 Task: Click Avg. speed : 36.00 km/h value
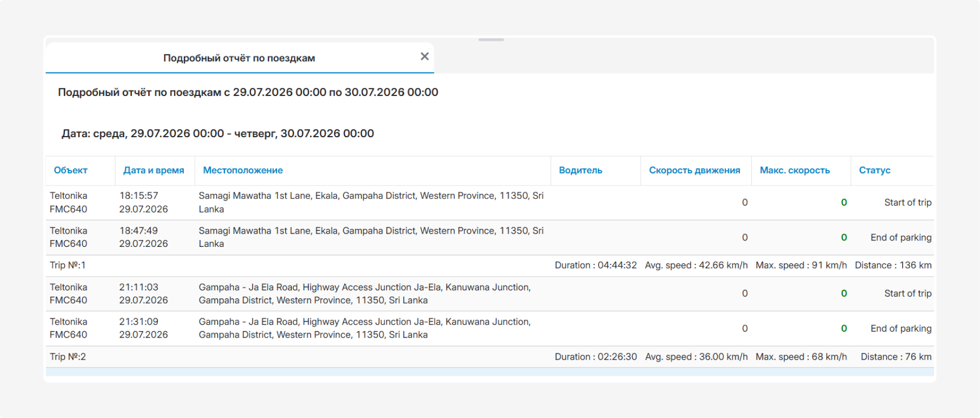point(696,357)
